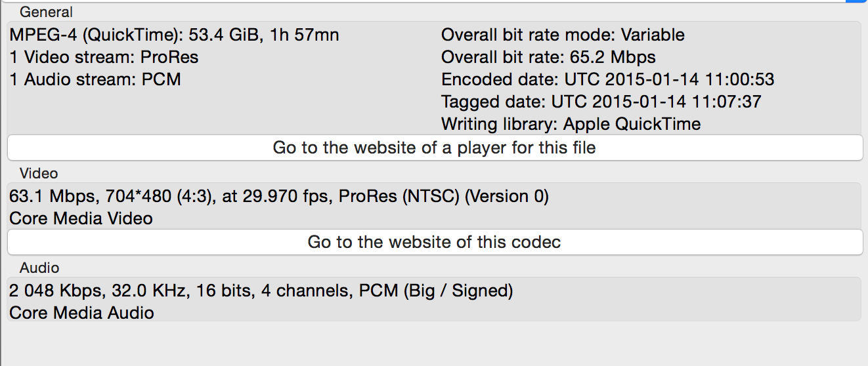Click the '1 Audio stream: PCM' line
868x366 pixels.
pyautogui.click(x=95, y=79)
